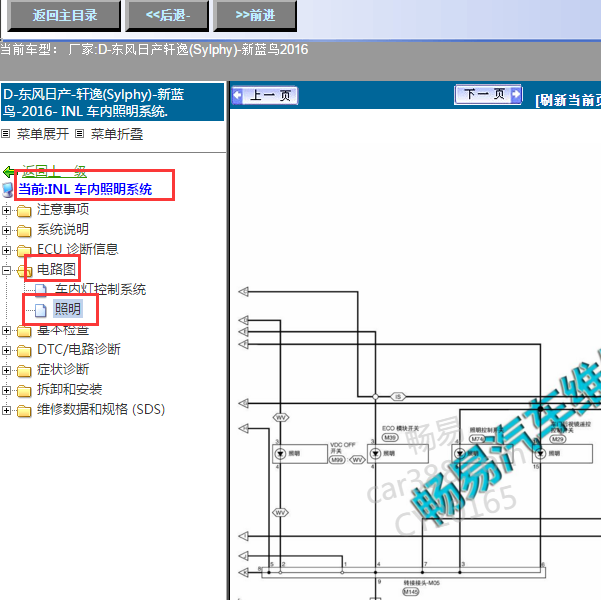Select the 电路图 tree label
This screenshot has width=601, height=600.
pos(56,269)
